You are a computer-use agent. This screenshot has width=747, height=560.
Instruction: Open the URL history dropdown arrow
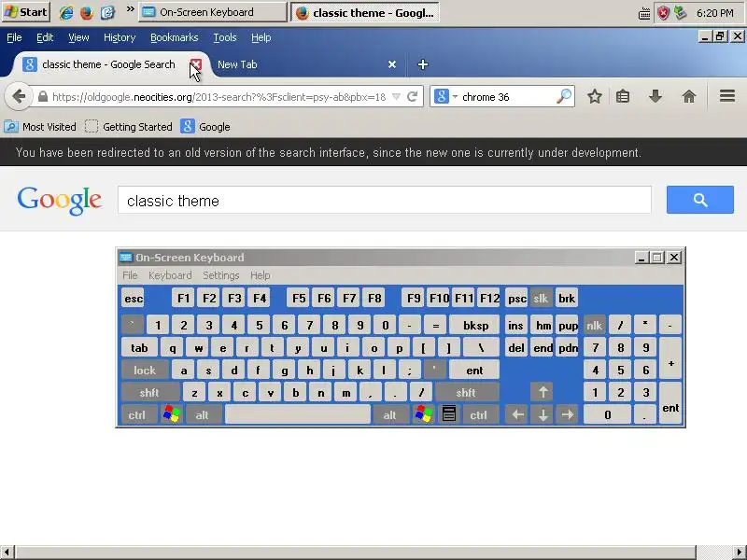(x=396, y=97)
